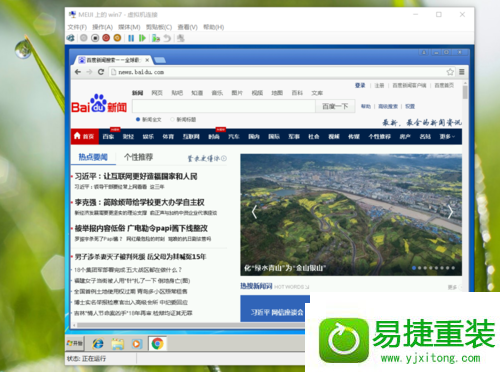Open headline about papi酱 下线整改

[x=141, y=228]
